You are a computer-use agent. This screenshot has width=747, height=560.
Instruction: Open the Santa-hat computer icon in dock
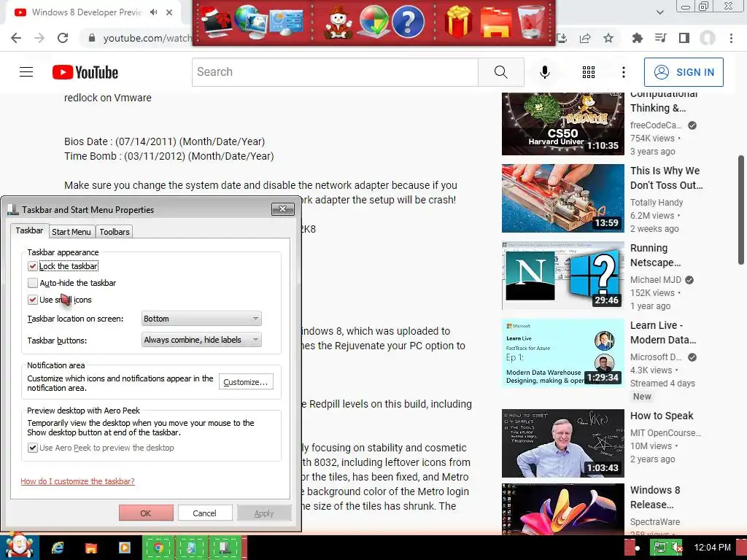click(x=217, y=21)
